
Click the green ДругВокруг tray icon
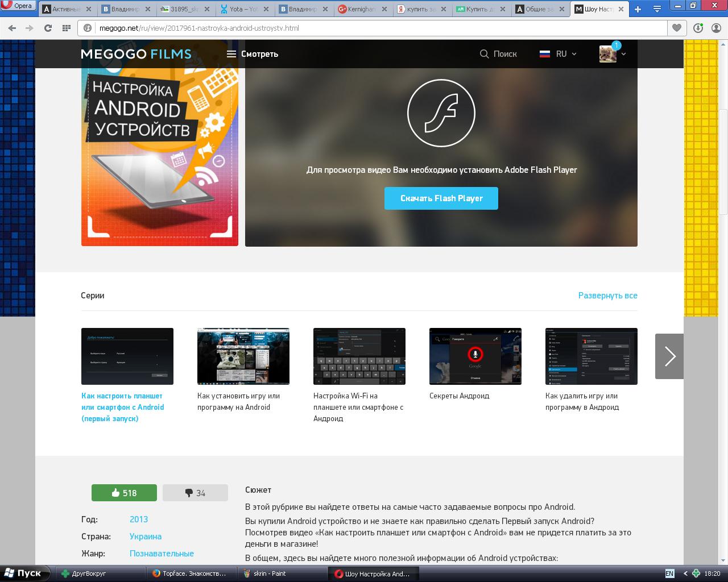click(696, 573)
